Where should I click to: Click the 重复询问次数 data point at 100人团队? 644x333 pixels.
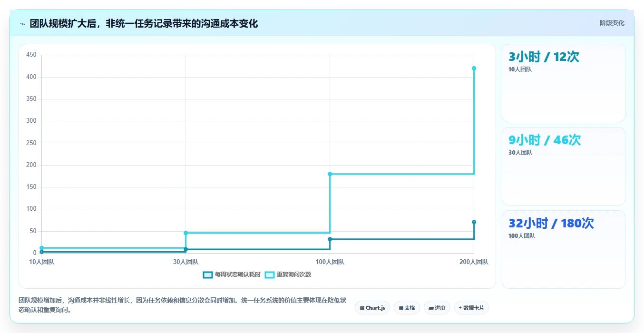330,174
